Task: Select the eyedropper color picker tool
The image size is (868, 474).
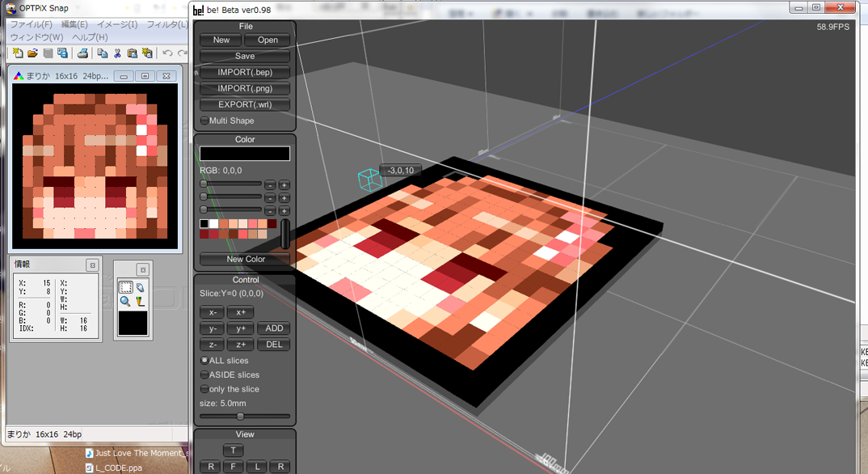Action: coord(140,301)
